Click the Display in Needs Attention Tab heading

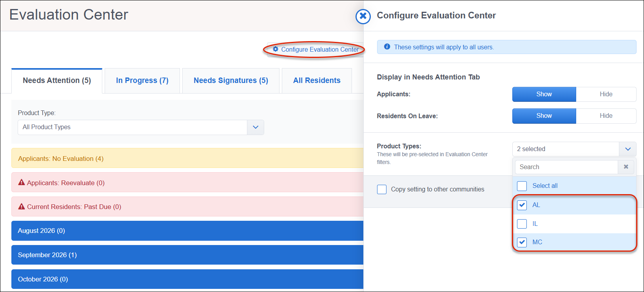(x=428, y=77)
